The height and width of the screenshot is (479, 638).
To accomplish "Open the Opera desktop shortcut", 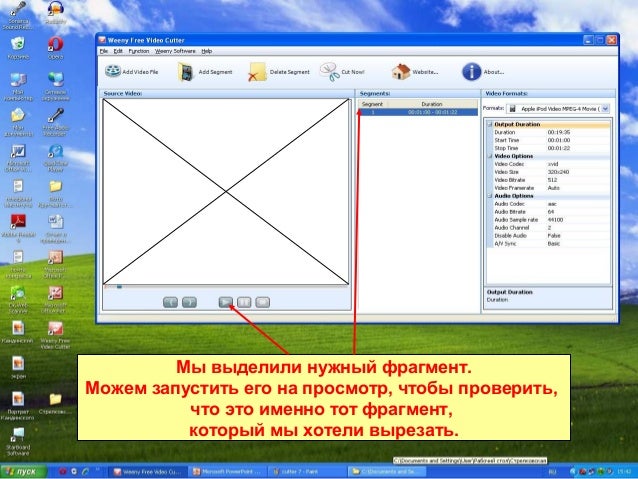I will point(55,47).
